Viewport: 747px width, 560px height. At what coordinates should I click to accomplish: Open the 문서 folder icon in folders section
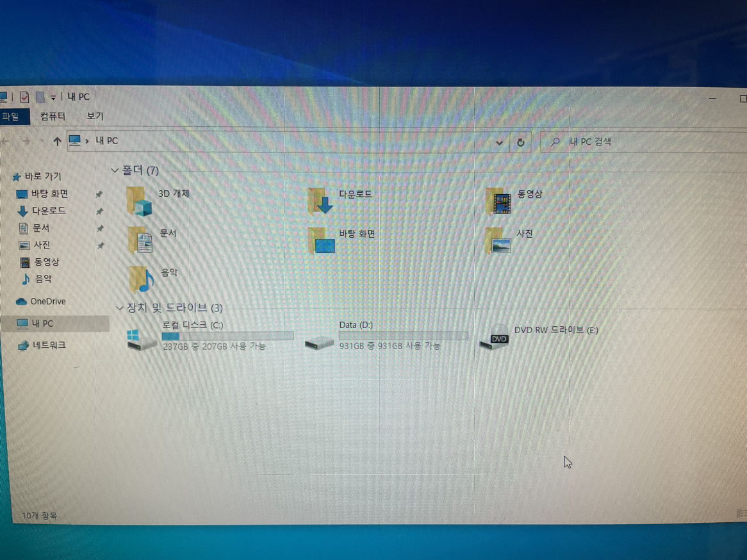coord(140,240)
